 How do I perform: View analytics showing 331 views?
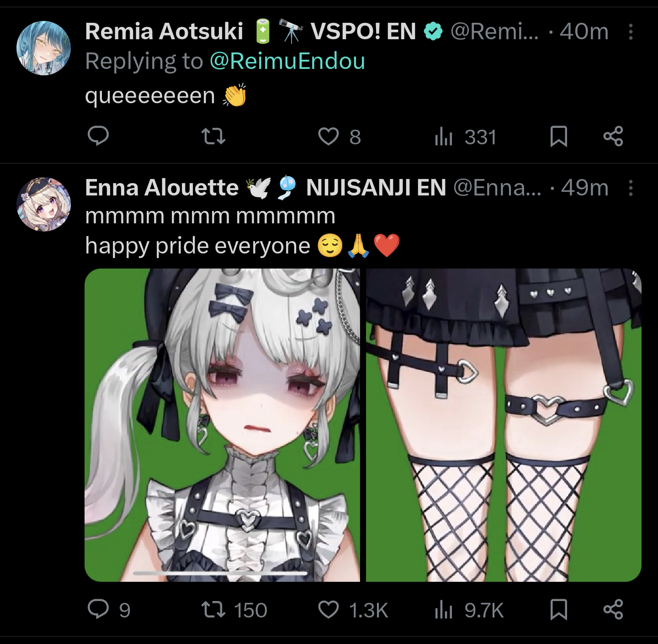(465, 137)
